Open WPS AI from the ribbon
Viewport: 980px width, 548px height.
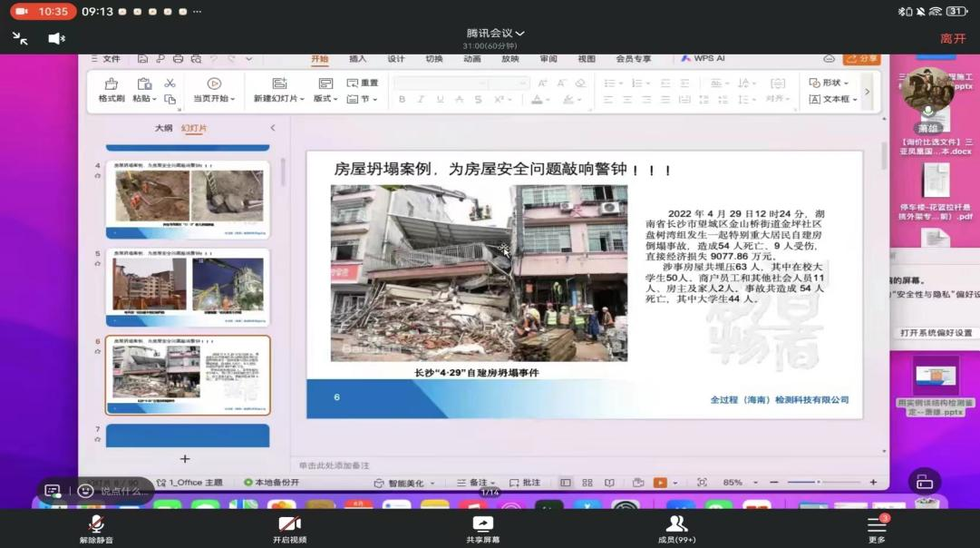point(708,57)
